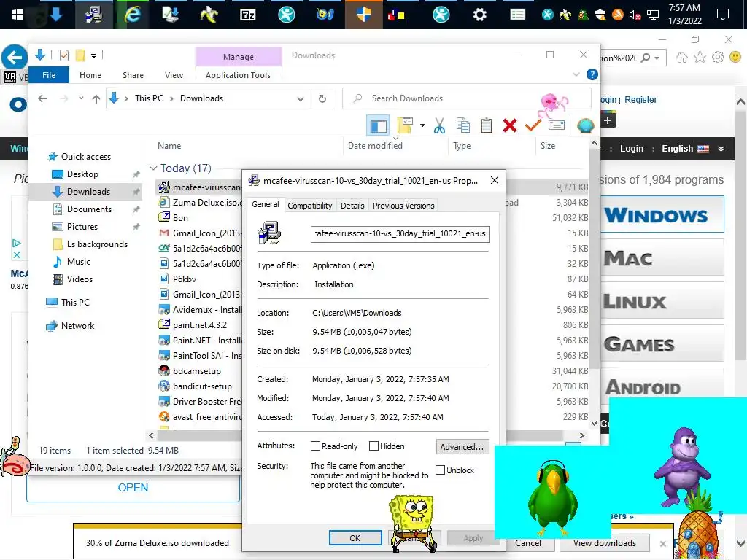Screen dimensions: 747x560
Task: Open the browser search box dropdown arrow
Action: 657,58
